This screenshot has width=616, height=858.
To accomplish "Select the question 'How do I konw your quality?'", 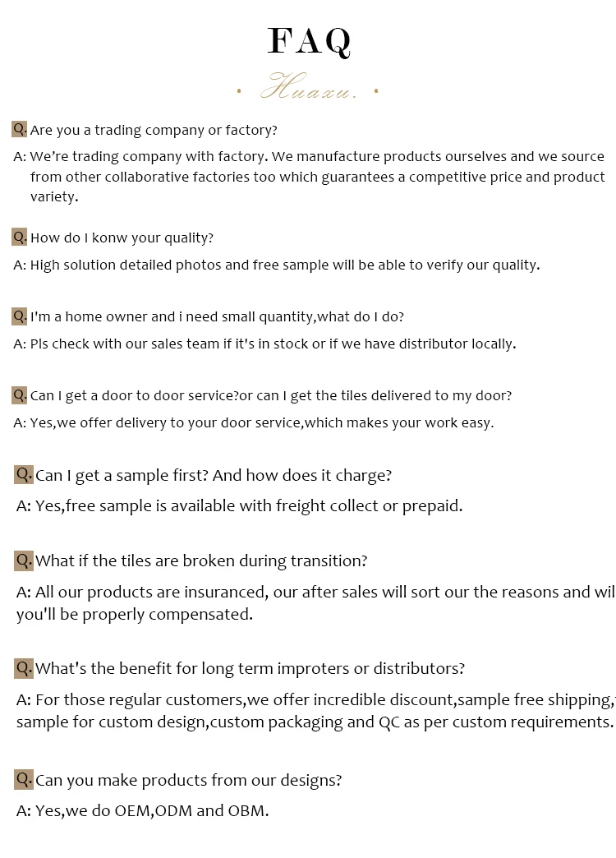I will pos(122,238).
